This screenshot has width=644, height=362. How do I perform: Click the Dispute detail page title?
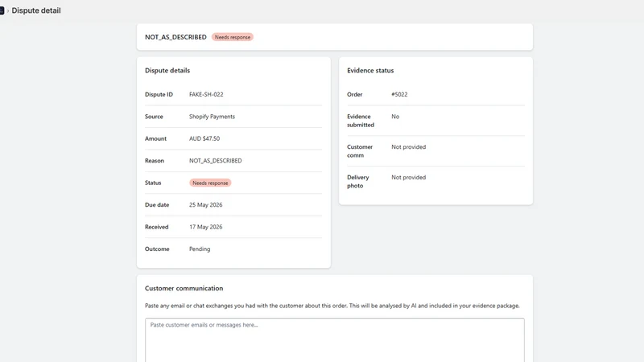point(36,10)
